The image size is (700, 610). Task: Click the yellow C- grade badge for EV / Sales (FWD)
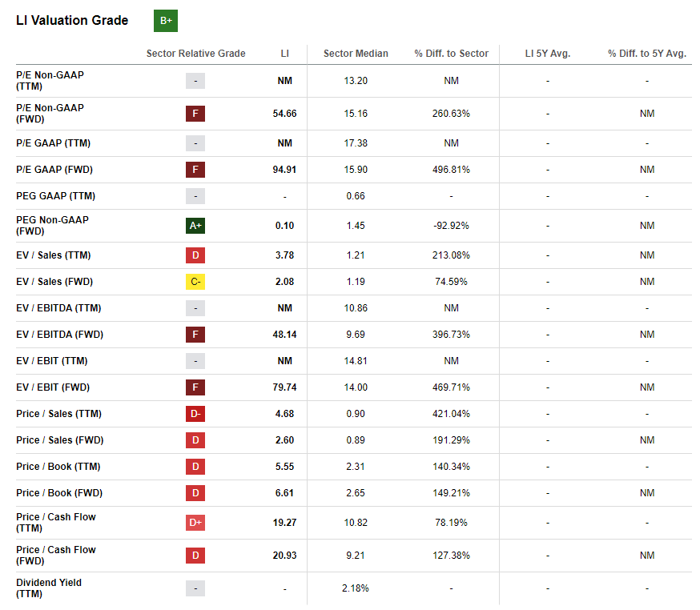[x=195, y=282]
